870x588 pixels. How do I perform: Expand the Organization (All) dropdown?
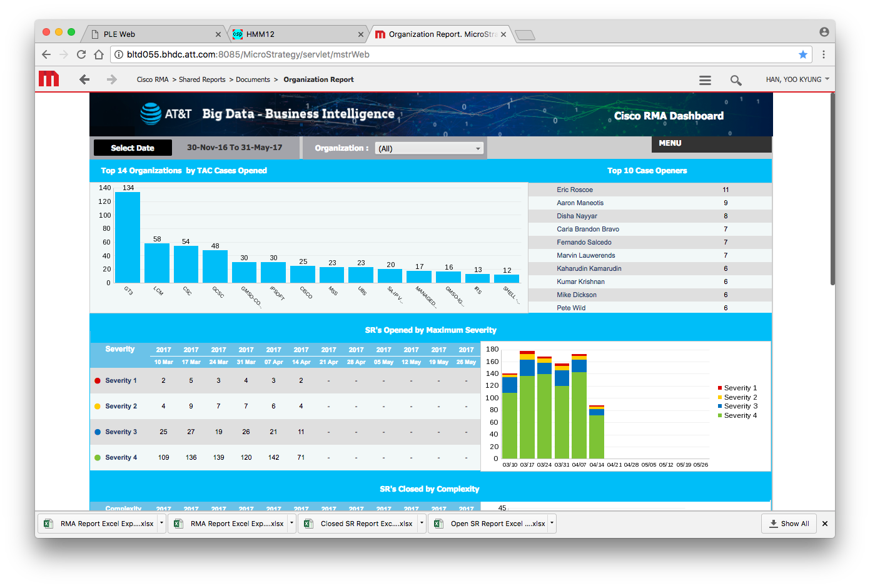429,148
